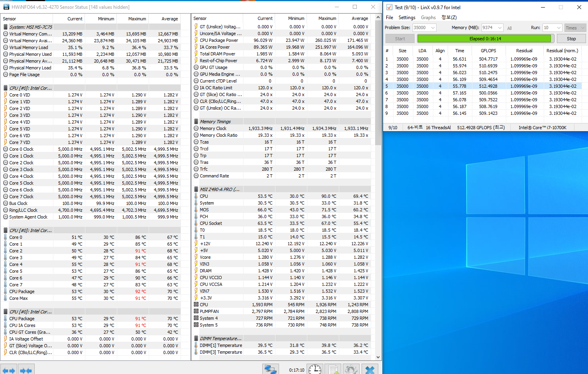Click the LinX title bar checkmark icon
Image resolution: width=588 pixels, height=374 pixels.
pos(389,7)
